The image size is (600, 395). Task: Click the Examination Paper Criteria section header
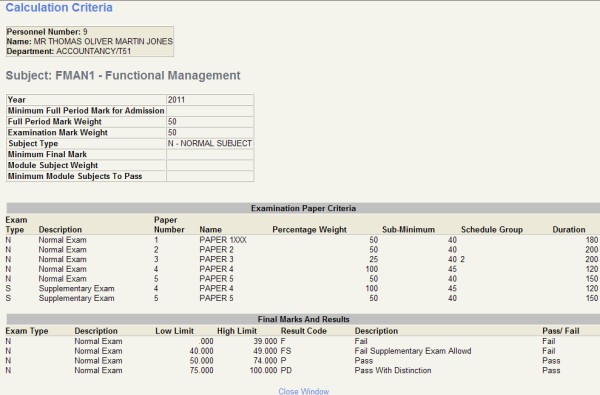303,208
